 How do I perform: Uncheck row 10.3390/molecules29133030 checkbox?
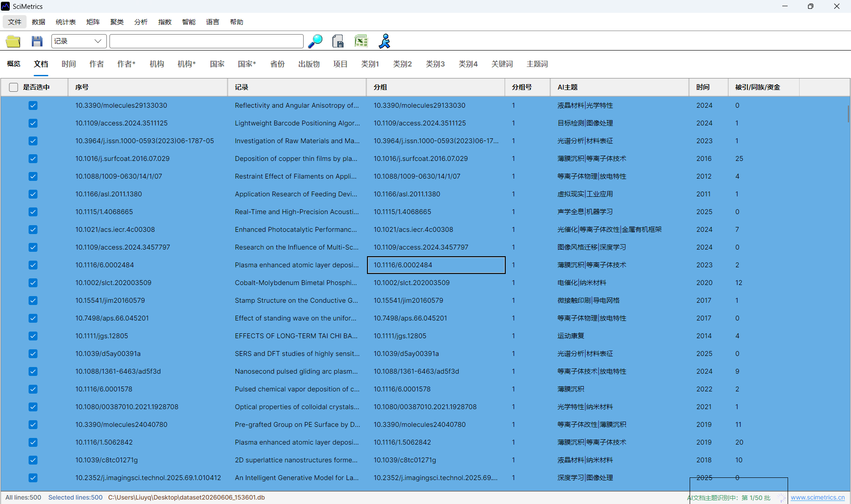(33, 105)
